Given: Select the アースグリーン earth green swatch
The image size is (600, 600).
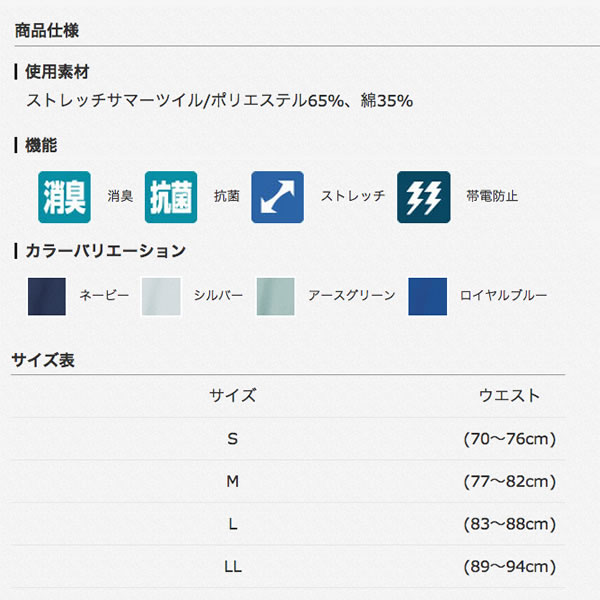Looking at the screenshot, I should click(x=276, y=297).
